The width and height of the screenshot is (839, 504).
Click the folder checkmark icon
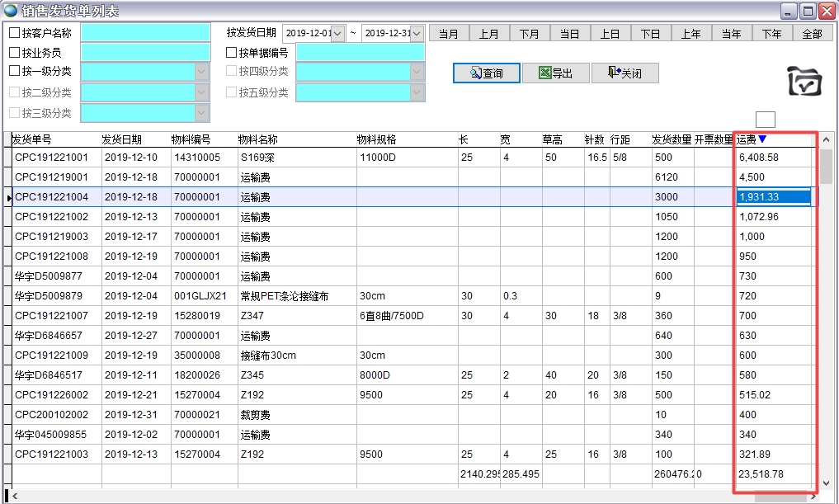804,82
